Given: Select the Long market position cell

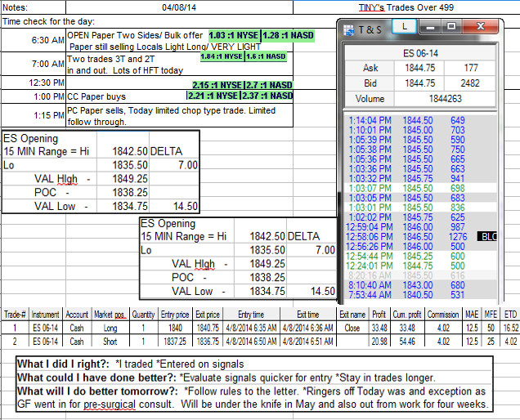Looking at the screenshot, I should [x=110, y=328].
